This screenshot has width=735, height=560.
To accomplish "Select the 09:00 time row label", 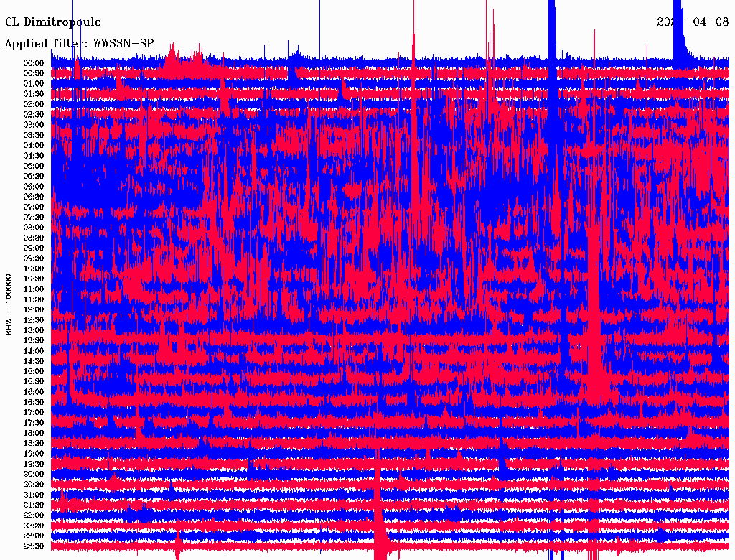I will tap(34, 248).
